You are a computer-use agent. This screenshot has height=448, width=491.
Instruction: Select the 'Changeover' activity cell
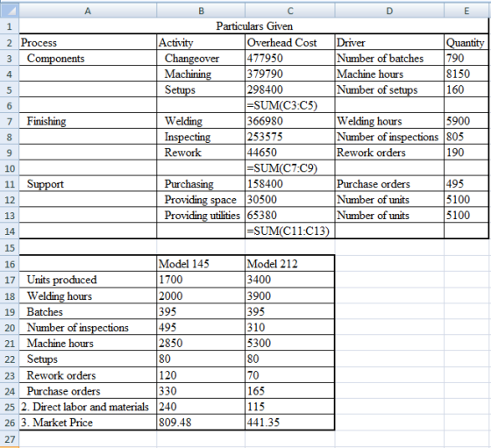tap(201, 58)
